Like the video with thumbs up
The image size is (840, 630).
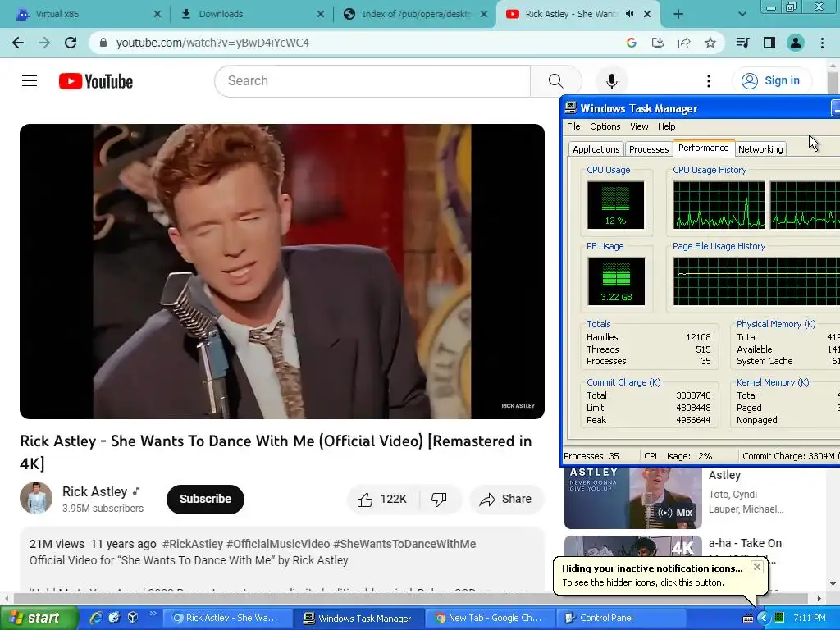382,500
